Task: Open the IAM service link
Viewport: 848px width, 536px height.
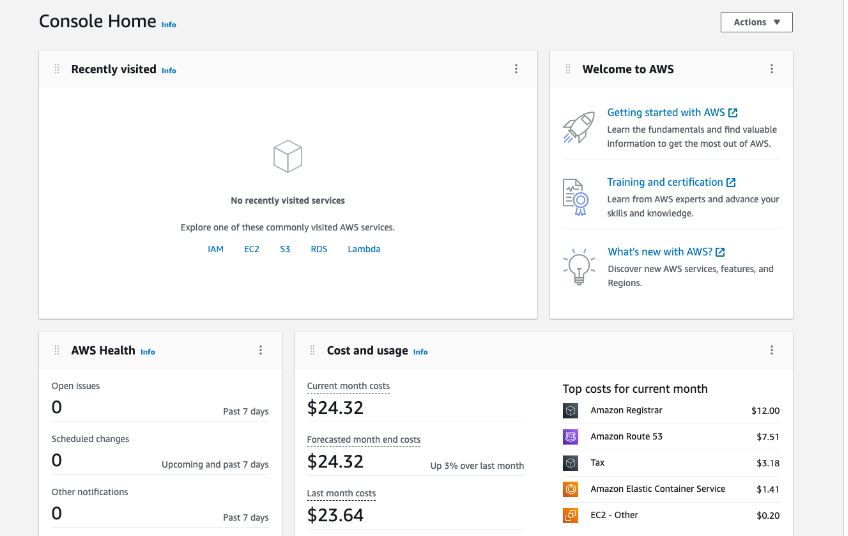Action: [215, 249]
